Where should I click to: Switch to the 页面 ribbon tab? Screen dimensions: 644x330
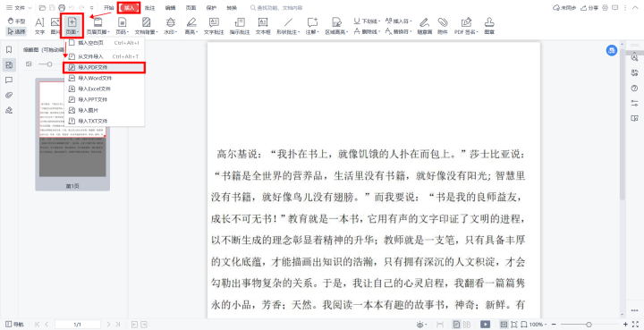pos(191,8)
